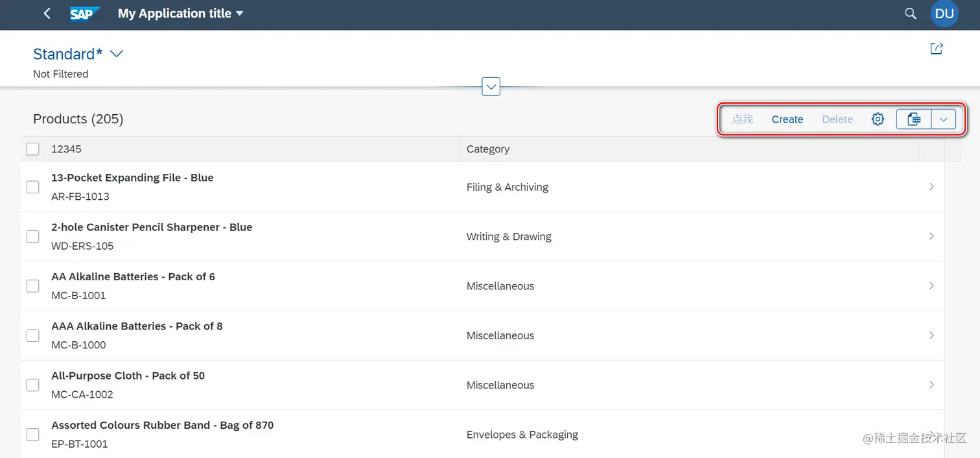Image resolution: width=980 pixels, height=458 pixels.
Task: Click the Create button
Action: pos(787,119)
